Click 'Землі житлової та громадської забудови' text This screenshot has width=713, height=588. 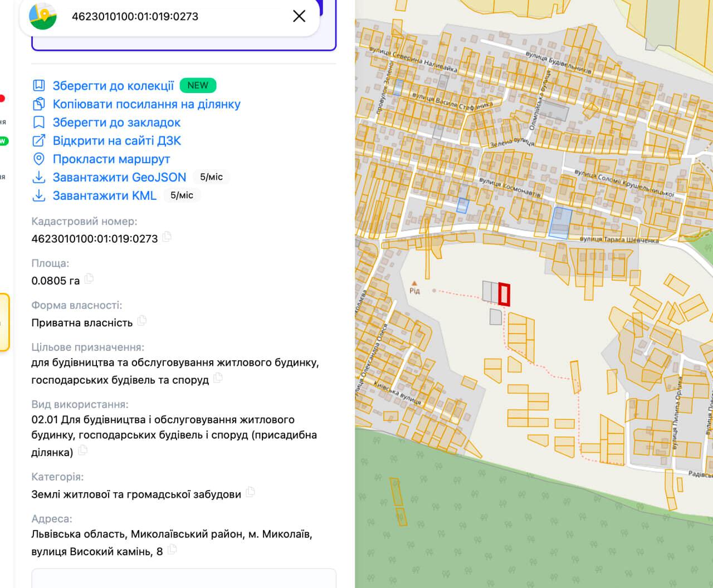[136, 494]
